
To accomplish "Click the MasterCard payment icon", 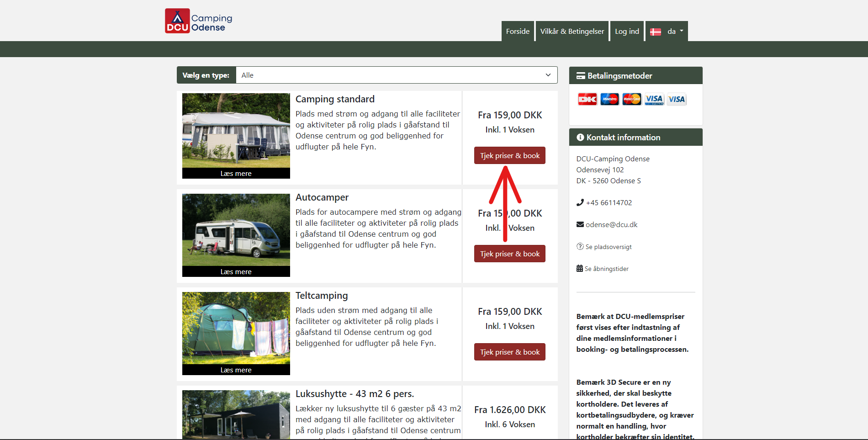I will pos(632,99).
